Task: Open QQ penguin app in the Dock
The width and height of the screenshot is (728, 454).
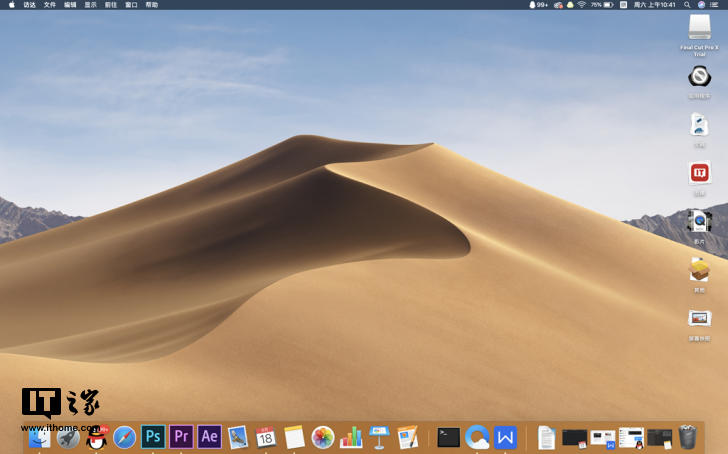Action: coord(97,437)
